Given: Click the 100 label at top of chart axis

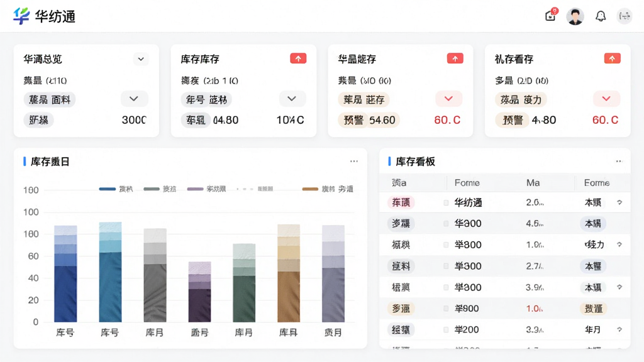Looking at the screenshot, I should pos(31,190).
